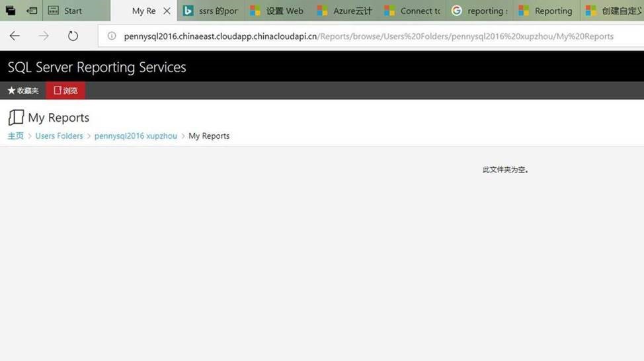Refresh the page with the reload icon
Image resolution: width=644 pixels, height=361 pixels.
click(x=73, y=36)
